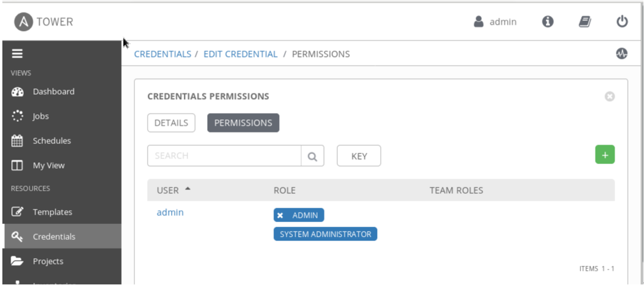The image size is (644, 285).
Task: Open the admin user profile
Action: click(495, 22)
